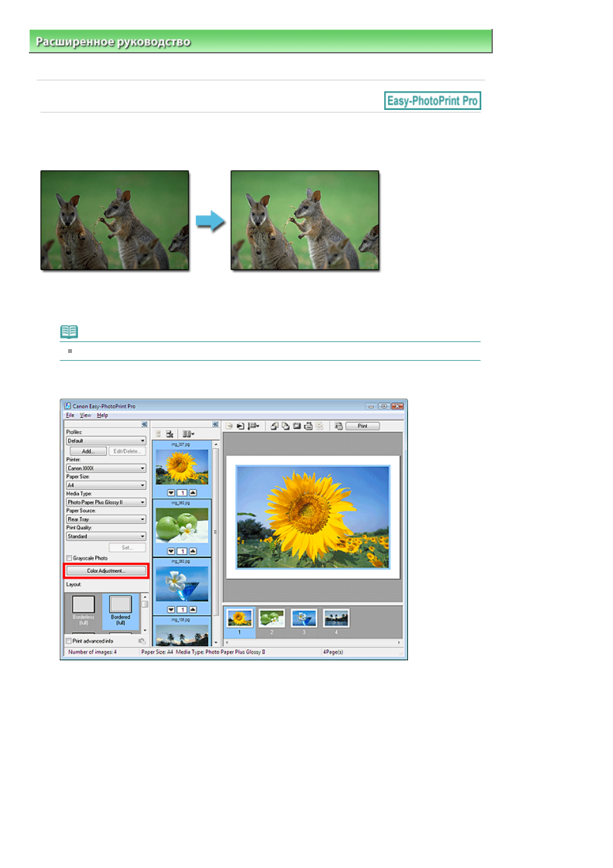Screen dimensions: 613x868
Task: Select the Bordered (full) layout
Action: pyautogui.click(x=121, y=610)
